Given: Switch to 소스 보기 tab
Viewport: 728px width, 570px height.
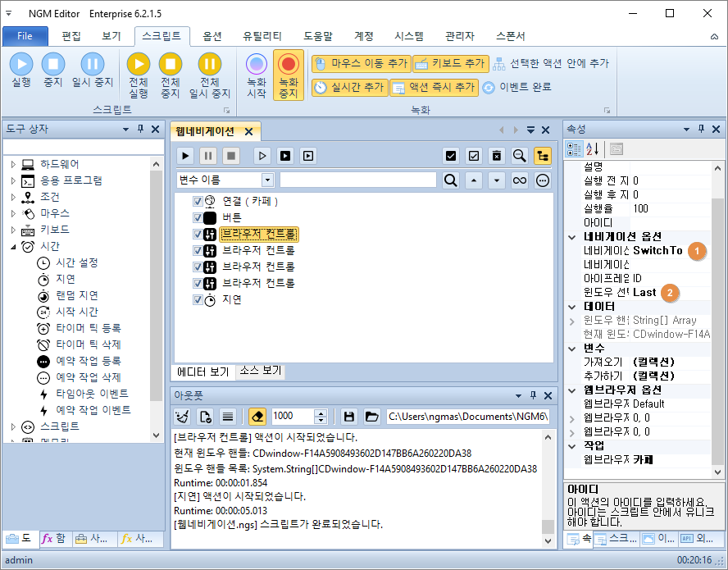Looking at the screenshot, I should point(261,371).
